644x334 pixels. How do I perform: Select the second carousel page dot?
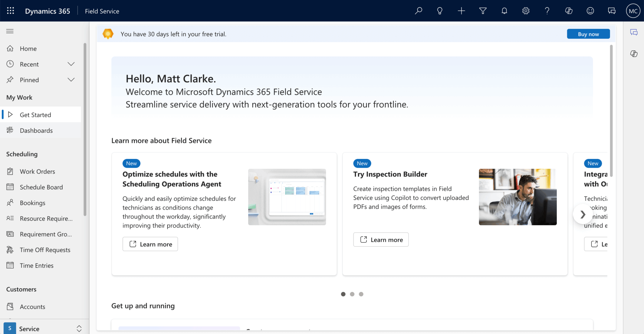[352, 294]
